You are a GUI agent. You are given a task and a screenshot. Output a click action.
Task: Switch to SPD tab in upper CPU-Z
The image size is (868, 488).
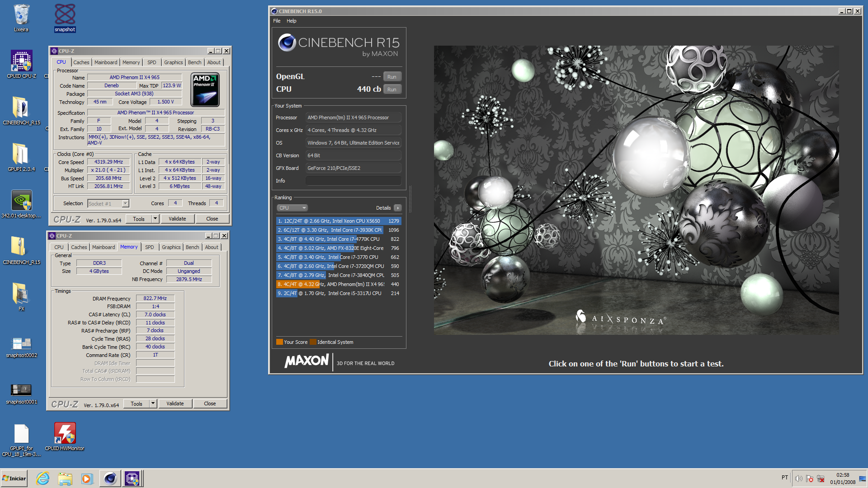pos(152,62)
